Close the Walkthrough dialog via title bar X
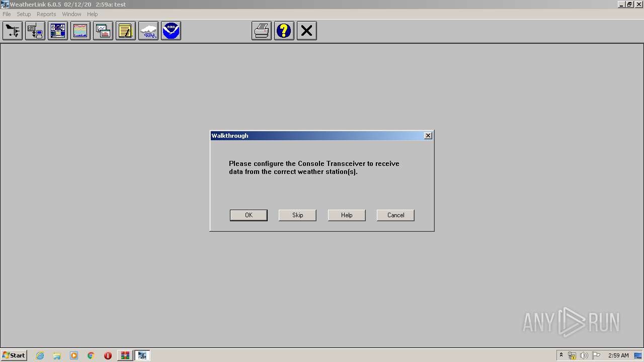Screen dimensions: 644x362 428,136
